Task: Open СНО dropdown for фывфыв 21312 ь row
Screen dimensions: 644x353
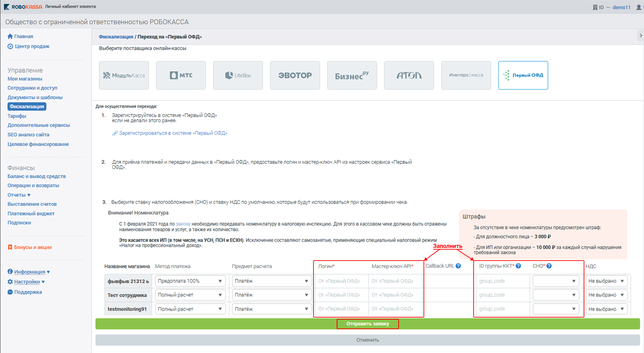Action: 556,281
